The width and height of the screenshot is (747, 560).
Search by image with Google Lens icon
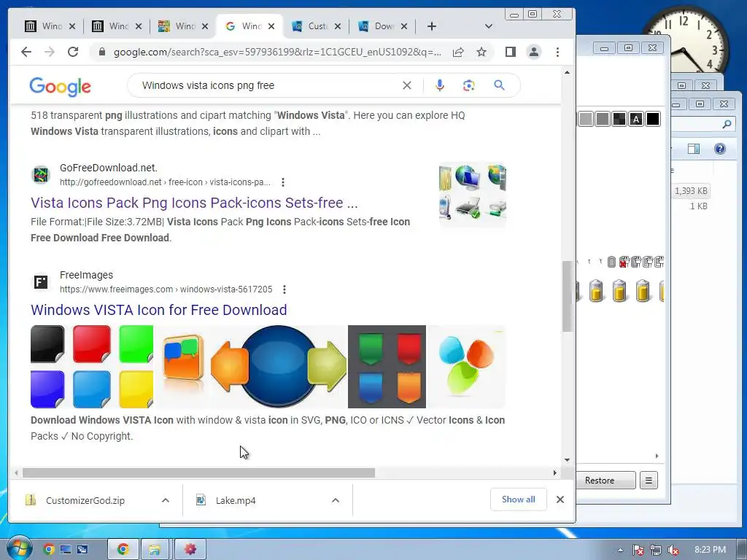pos(469,85)
